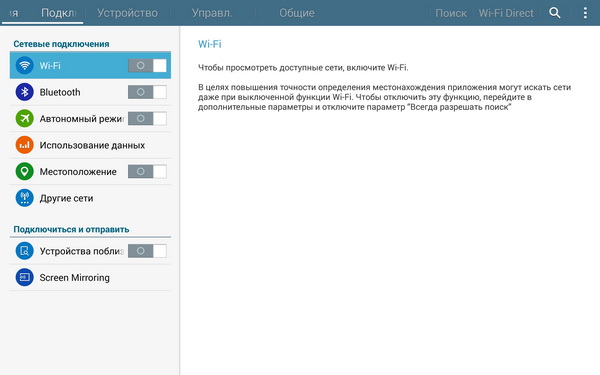This screenshot has width=600, height=375.
Task: Tap the Bluetooth icon
Action: point(24,92)
